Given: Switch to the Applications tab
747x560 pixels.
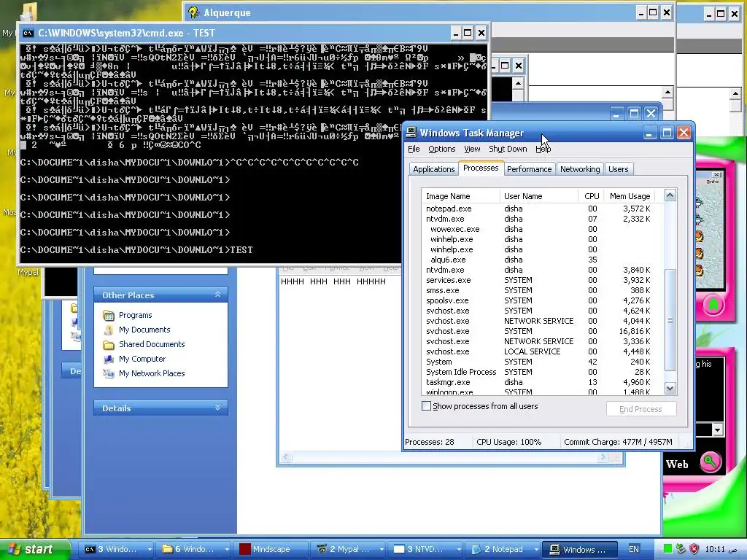Looking at the screenshot, I should point(433,169).
